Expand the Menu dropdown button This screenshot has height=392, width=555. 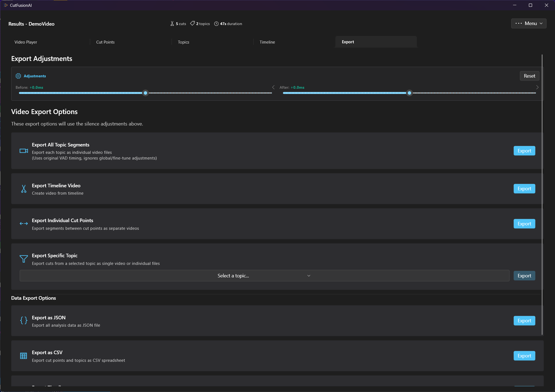coord(529,23)
